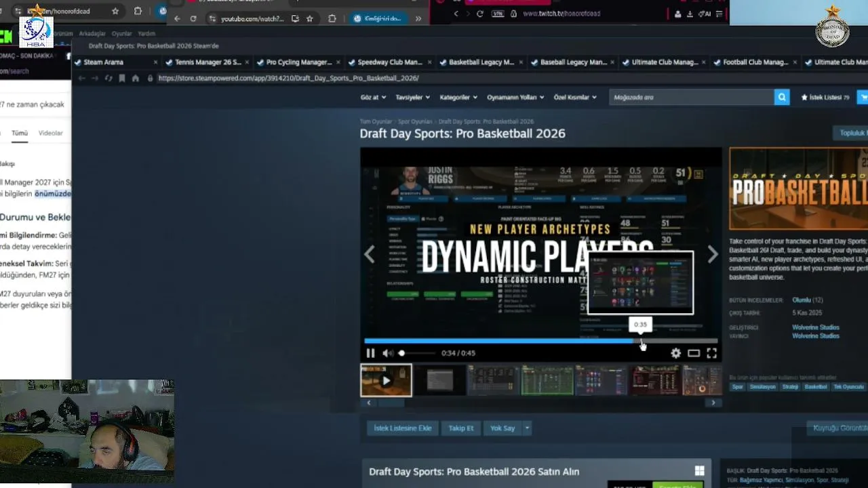Open the Tavsiyeler dropdown menu
The image size is (868, 488).
click(x=412, y=98)
